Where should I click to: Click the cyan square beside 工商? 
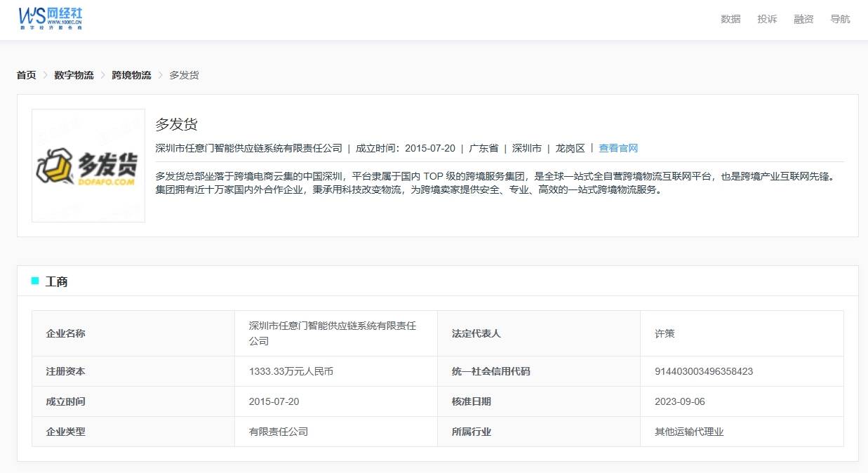coord(35,281)
